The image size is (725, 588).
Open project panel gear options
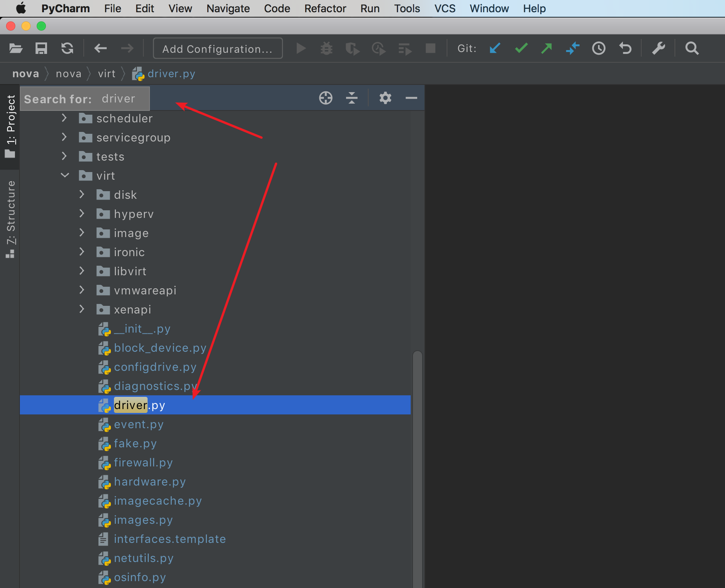pyautogui.click(x=385, y=98)
